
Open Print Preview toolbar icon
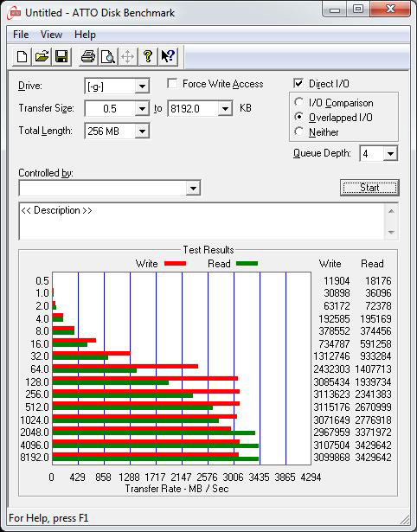108,56
